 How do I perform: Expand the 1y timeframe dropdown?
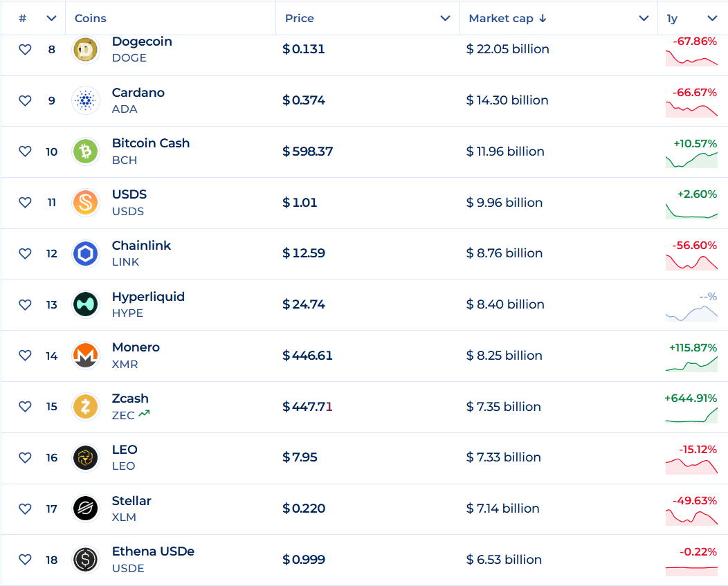coord(712,19)
